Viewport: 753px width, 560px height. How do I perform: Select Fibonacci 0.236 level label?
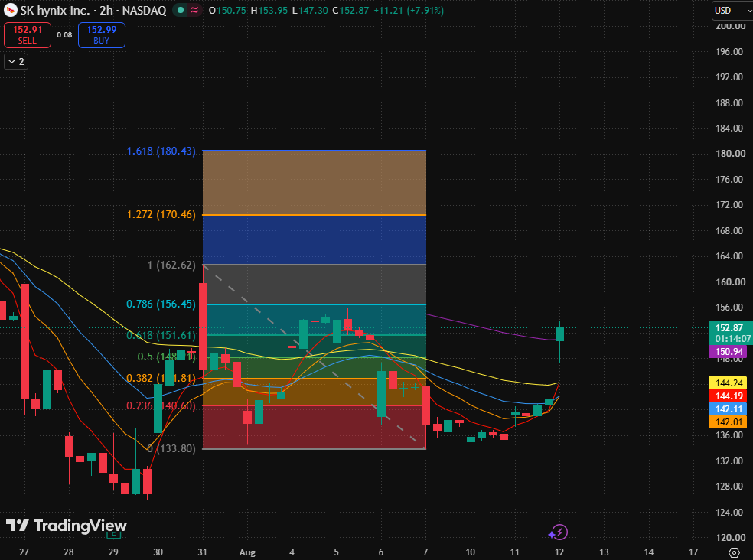point(161,405)
